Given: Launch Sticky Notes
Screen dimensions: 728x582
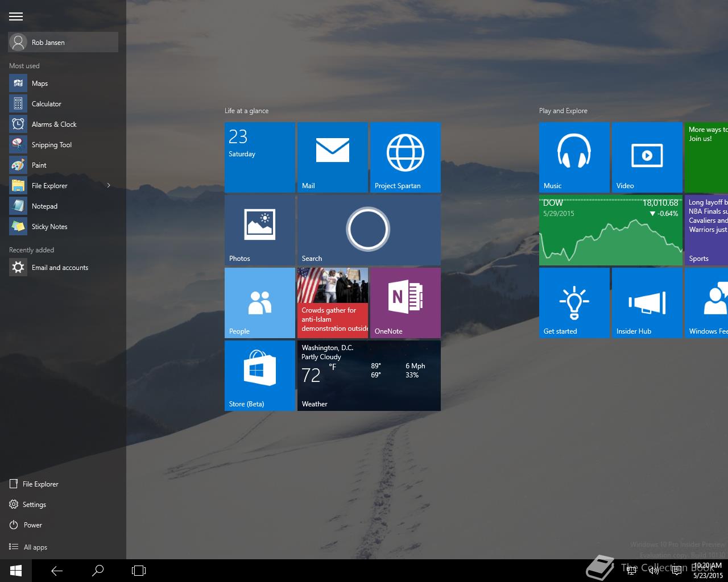Looking at the screenshot, I should (x=63, y=227).
